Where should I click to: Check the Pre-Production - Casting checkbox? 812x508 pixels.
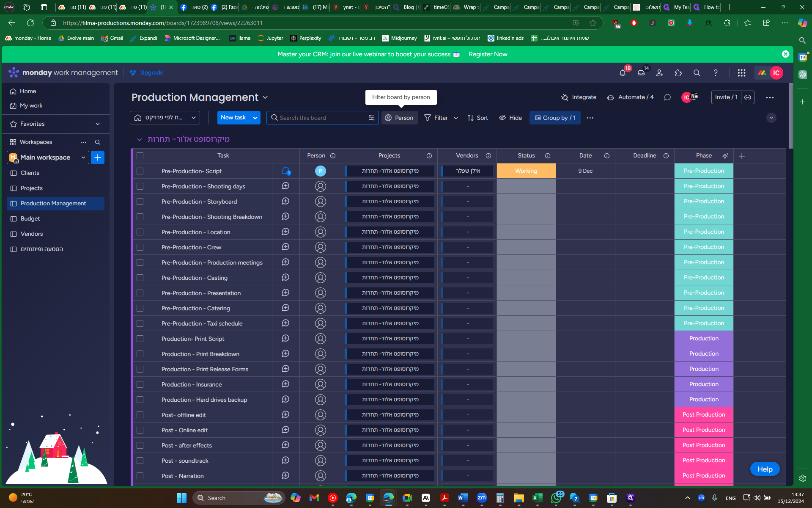pyautogui.click(x=140, y=278)
